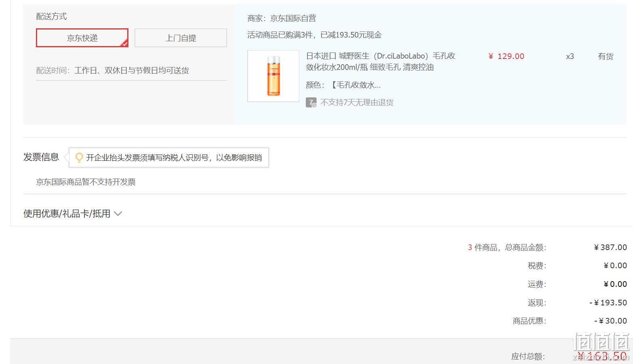Screen dimensions: 633x364
Task: Click 商品优惠 amount -¥30.00
Action: (610, 321)
